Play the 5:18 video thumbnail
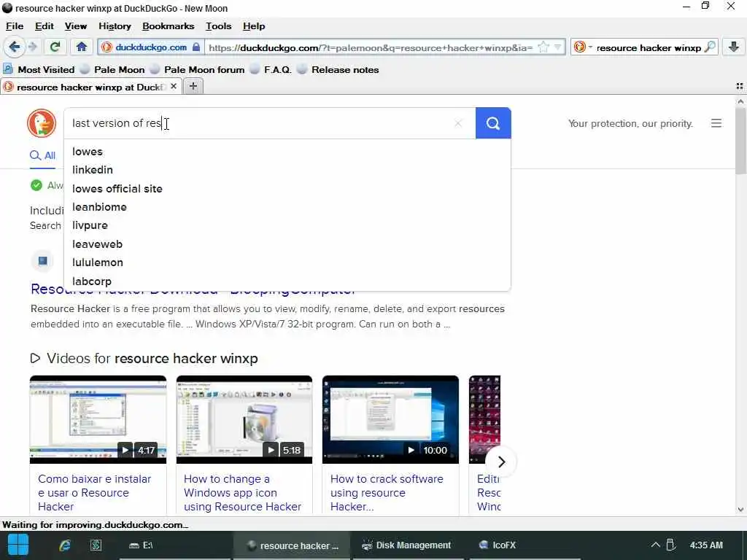This screenshot has width=747, height=560. click(244, 419)
